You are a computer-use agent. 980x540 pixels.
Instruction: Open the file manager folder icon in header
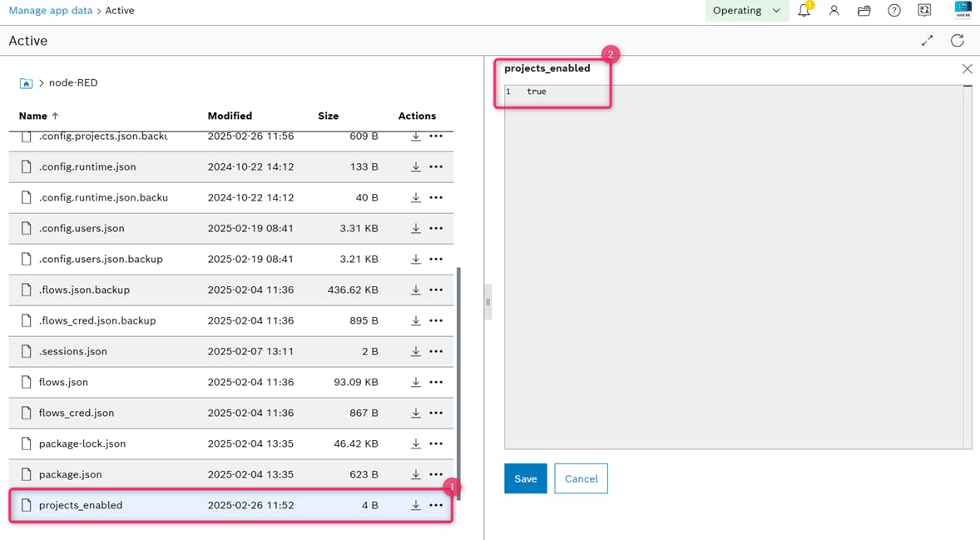pos(864,11)
